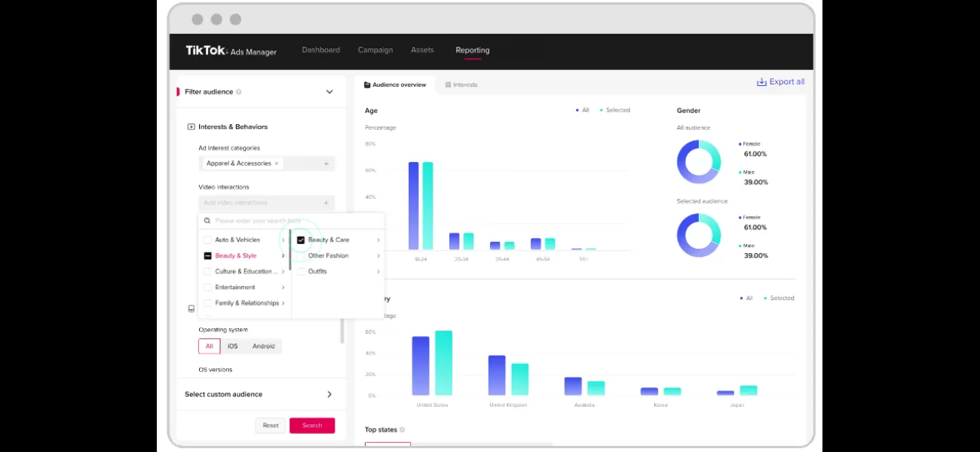
Task: Click the red Search button
Action: 312,426
